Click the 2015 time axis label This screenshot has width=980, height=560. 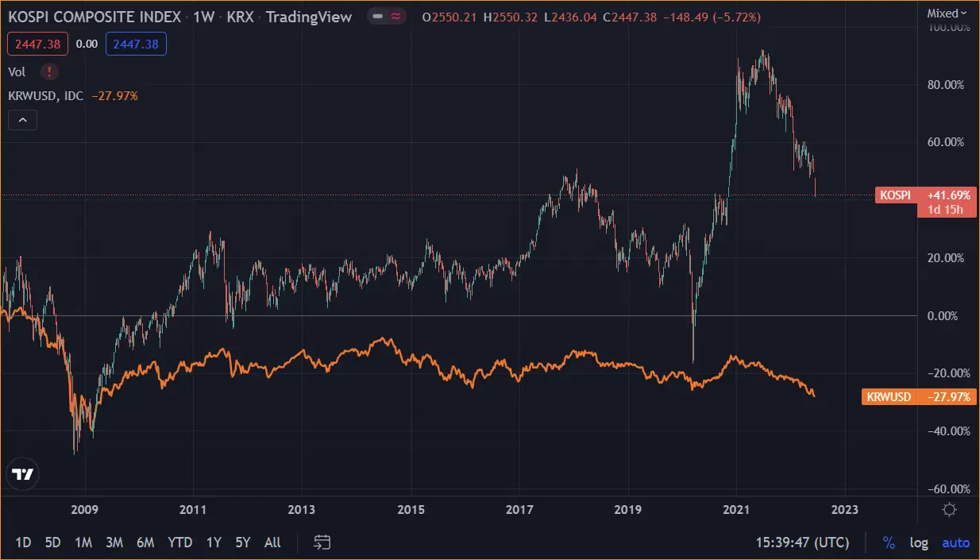pyautogui.click(x=411, y=510)
